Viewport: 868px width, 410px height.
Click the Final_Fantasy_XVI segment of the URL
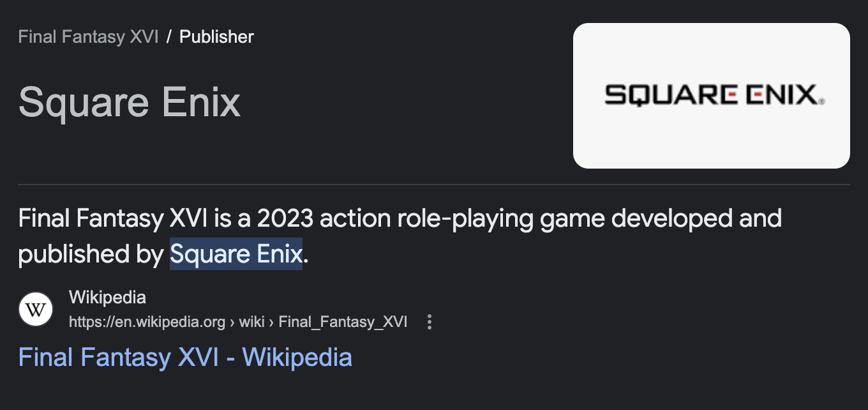pyautogui.click(x=343, y=322)
